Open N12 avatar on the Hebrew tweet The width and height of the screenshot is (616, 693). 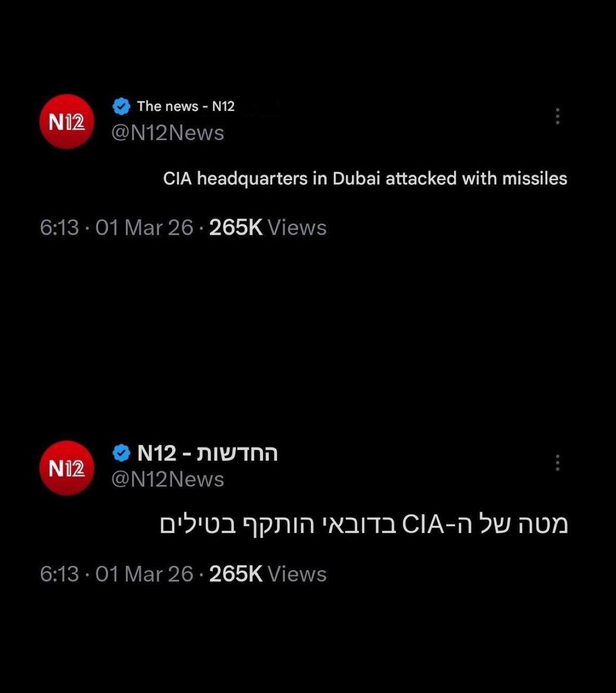(x=67, y=468)
